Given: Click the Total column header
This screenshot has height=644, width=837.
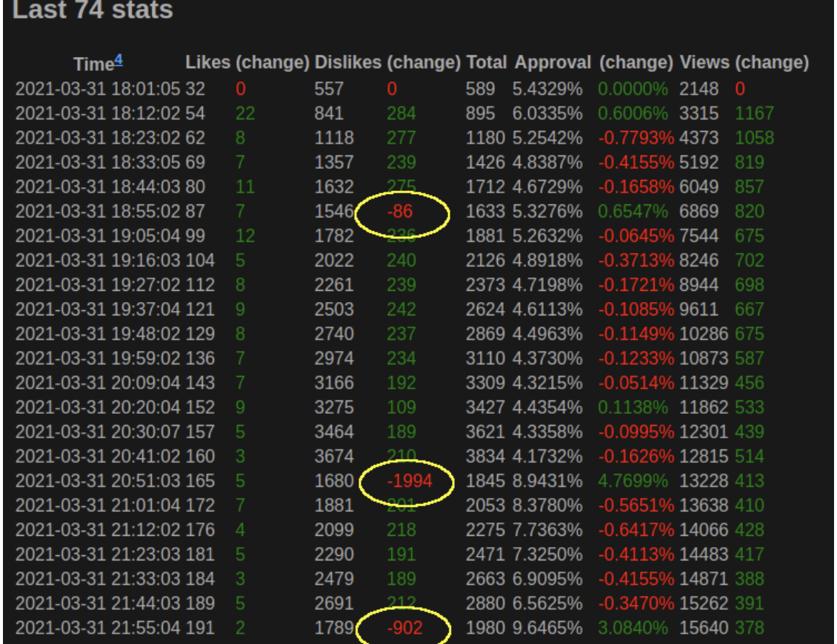Looking at the screenshot, I should click(487, 63).
